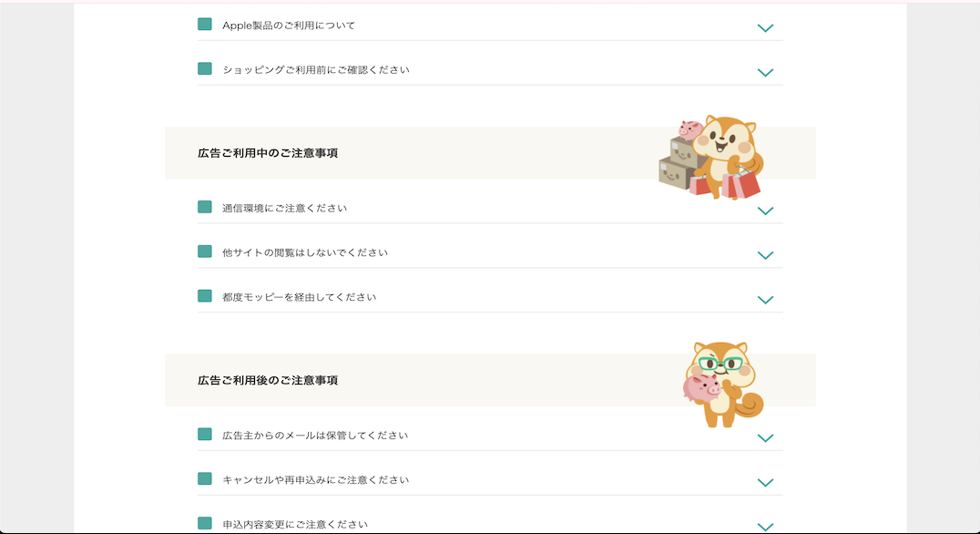Expand 広告主からのメールは保管してください chevron
This screenshot has height=534, width=980.
click(x=765, y=438)
